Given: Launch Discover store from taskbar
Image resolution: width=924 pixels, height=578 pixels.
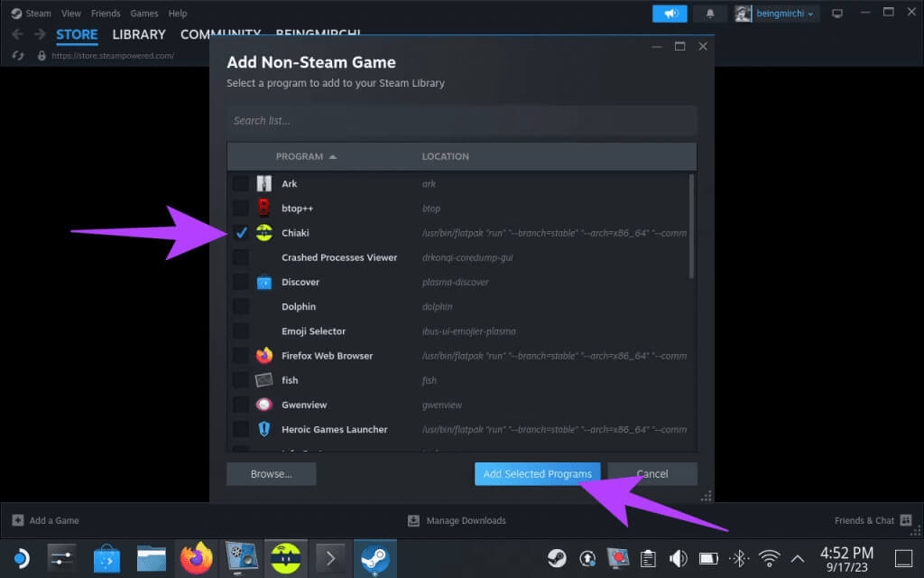Looking at the screenshot, I should click(x=106, y=558).
